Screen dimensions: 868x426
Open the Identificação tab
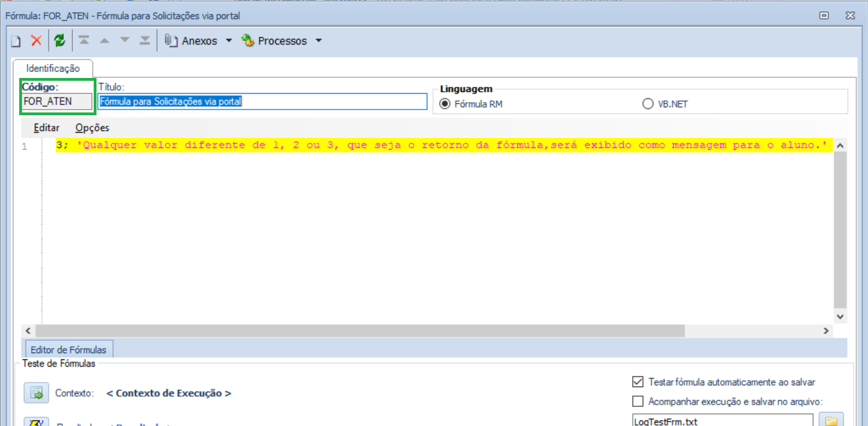(x=53, y=68)
